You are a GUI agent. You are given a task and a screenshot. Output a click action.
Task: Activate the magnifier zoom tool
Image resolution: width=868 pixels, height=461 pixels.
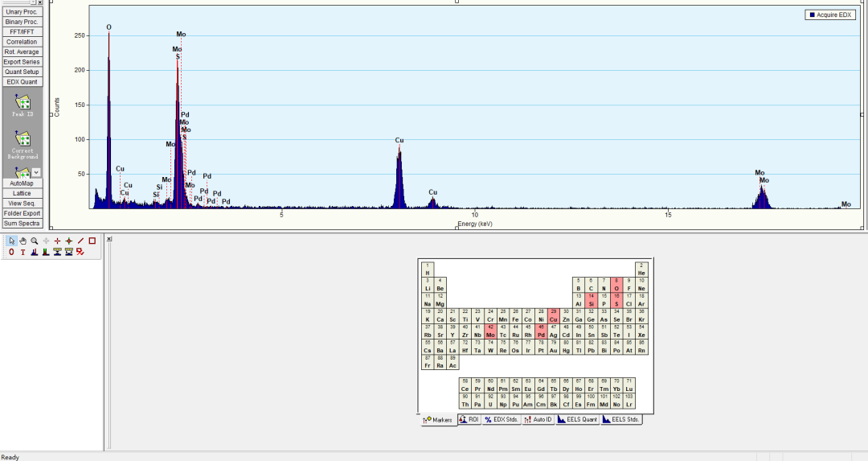click(x=35, y=241)
